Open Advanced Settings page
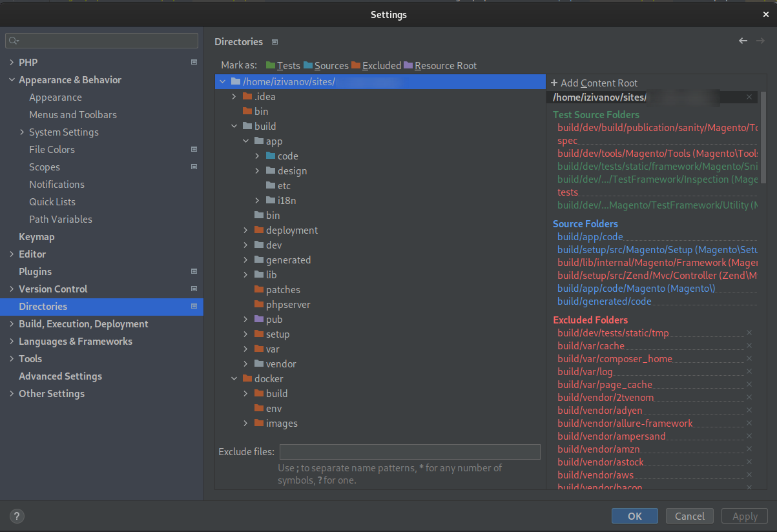The image size is (777, 532). click(60, 376)
